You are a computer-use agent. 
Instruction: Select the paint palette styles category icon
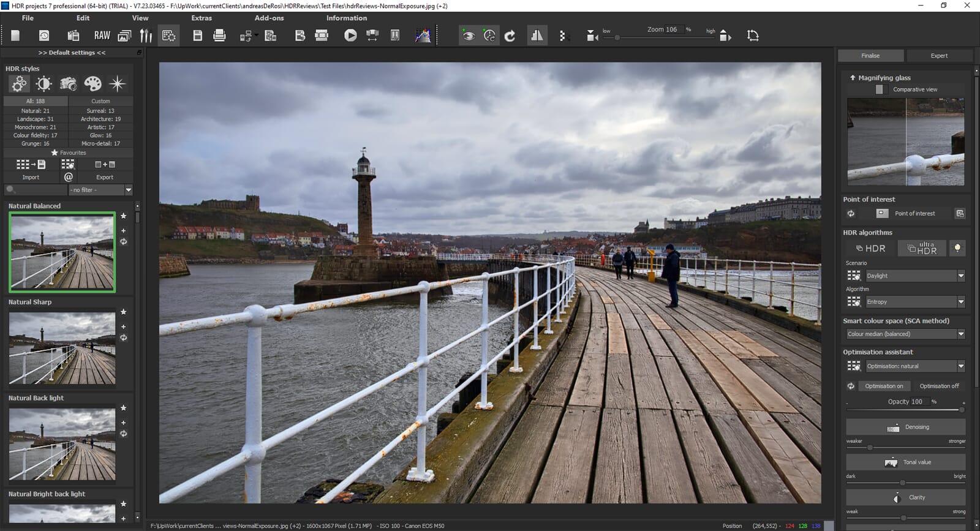pyautogui.click(x=92, y=83)
